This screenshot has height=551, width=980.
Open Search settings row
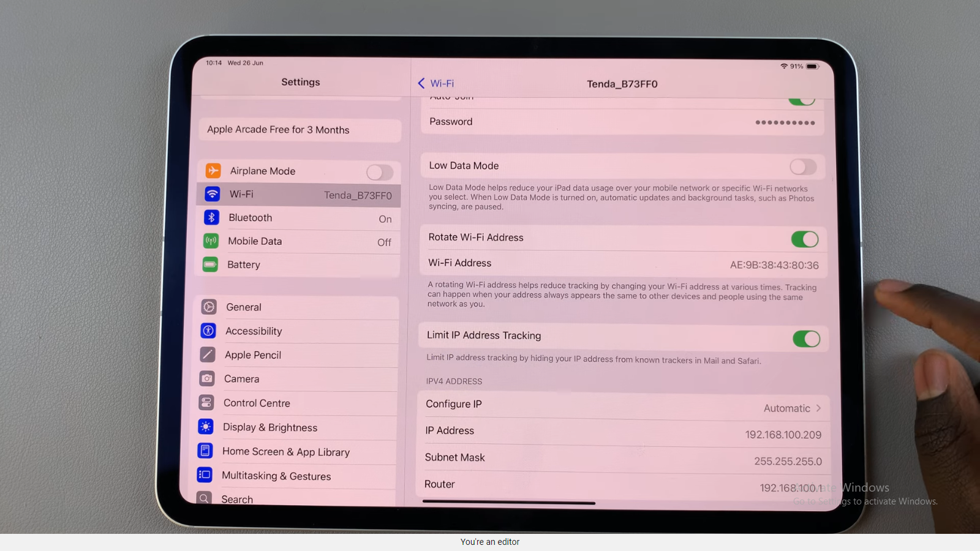coord(292,498)
